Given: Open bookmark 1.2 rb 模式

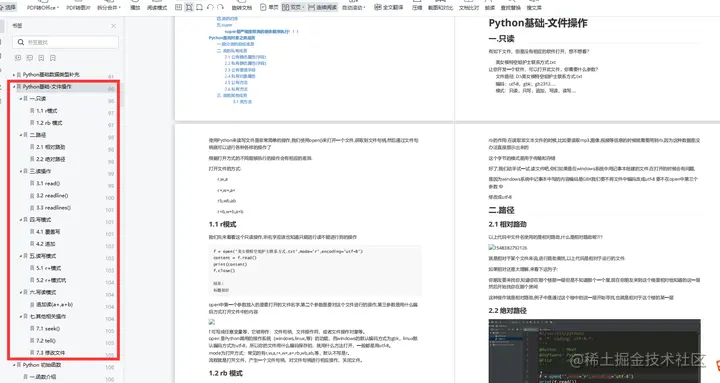Looking at the screenshot, I should 49,123.
